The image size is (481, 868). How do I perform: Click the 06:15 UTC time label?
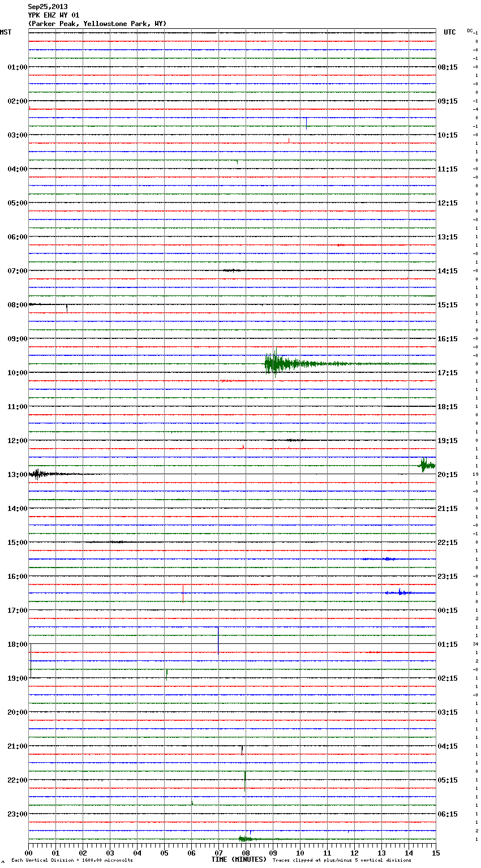click(448, 814)
